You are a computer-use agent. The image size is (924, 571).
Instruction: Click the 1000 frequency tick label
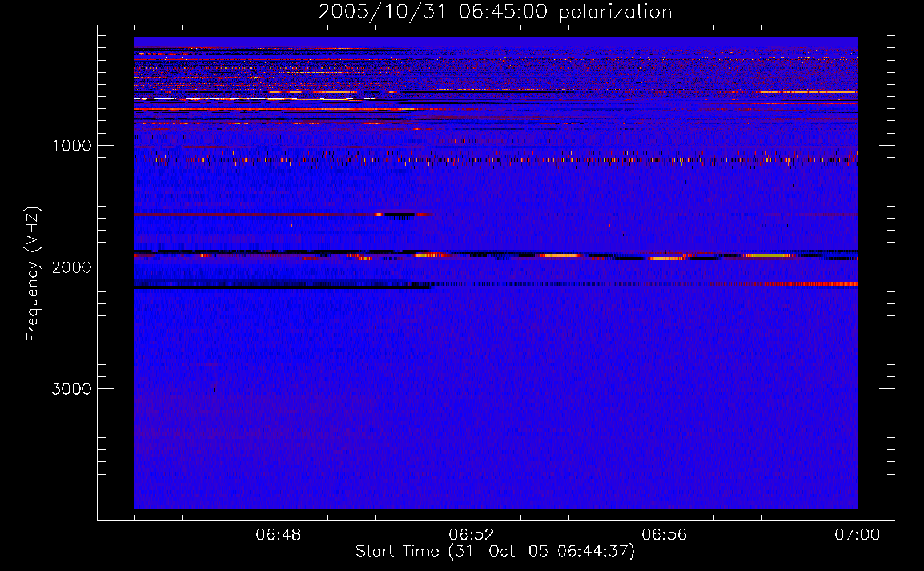[x=71, y=146]
